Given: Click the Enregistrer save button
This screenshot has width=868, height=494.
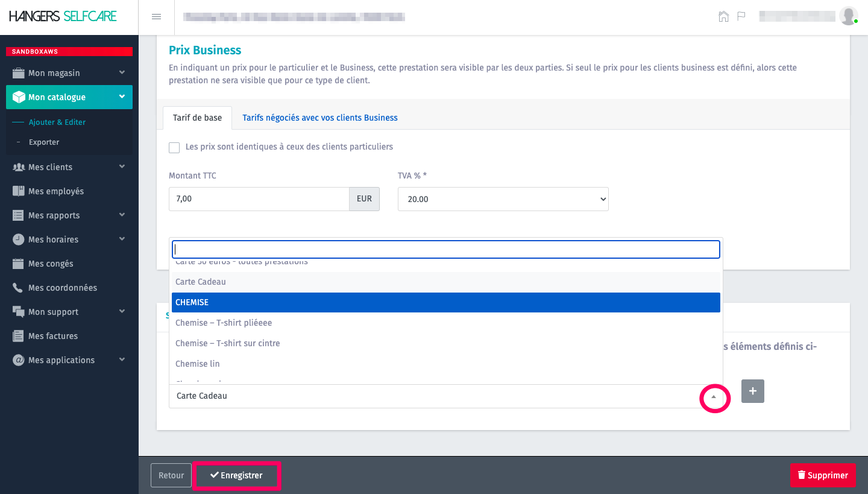Looking at the screenshot, I should click(x=236, y=475).
